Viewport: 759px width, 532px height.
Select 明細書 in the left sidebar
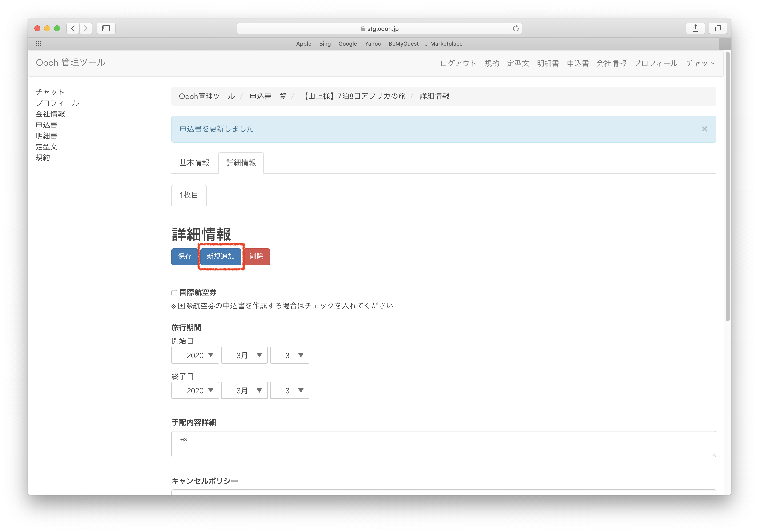(x=46, y=136)
